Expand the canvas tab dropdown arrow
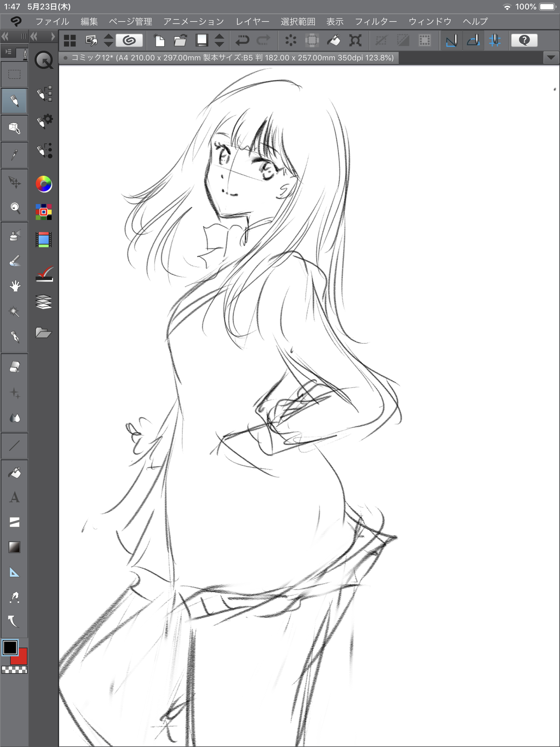 [551, 58]
